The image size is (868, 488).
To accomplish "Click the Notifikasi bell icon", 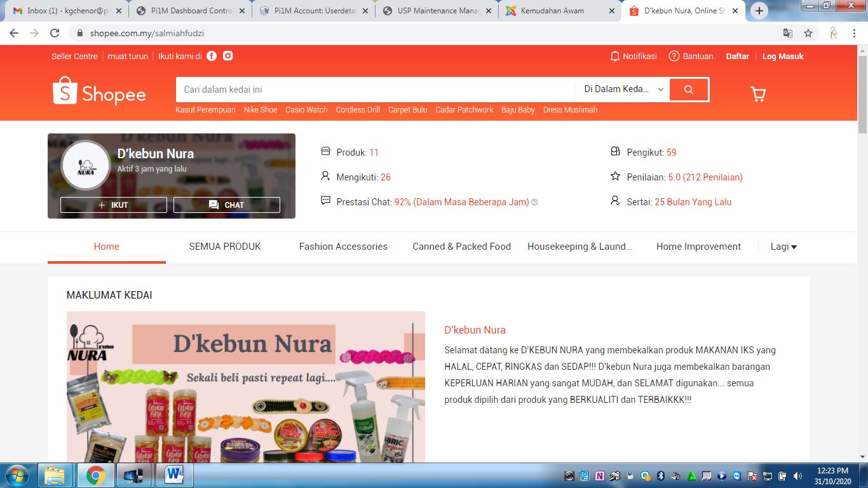I will click(614, 56).
